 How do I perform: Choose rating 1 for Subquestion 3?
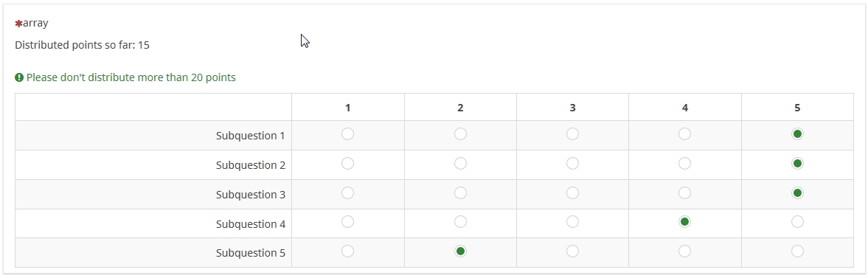(x=347, y=192)
